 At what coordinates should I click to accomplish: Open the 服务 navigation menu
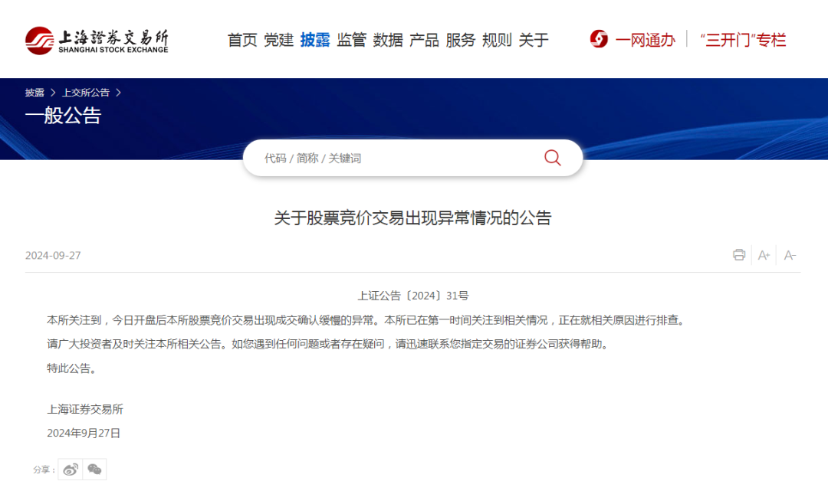461,40
